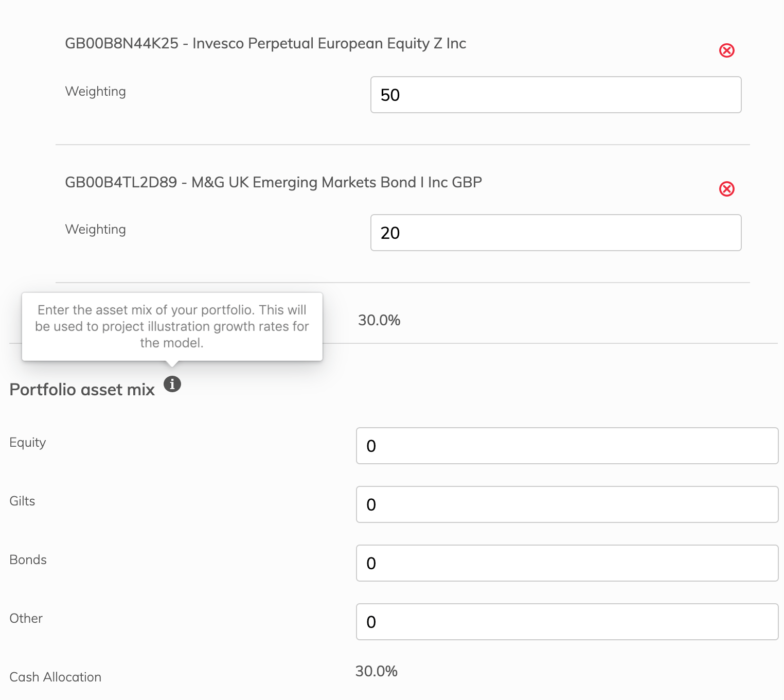Image resolution: width=784 pixels, height=700 pixels.
Task: Click into the Gilts percentage input
Action: 567,504
